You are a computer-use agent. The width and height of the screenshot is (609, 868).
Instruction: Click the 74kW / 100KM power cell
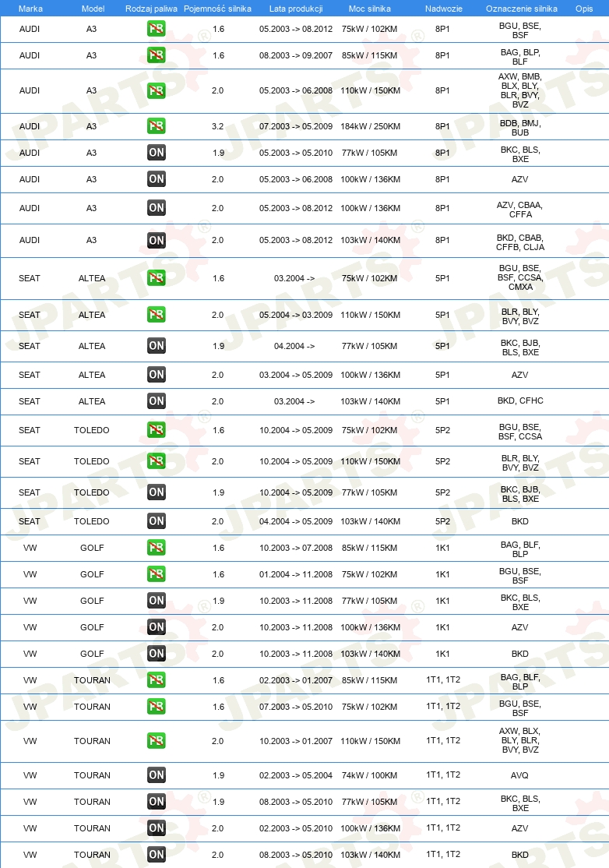(x=369, y=775)
